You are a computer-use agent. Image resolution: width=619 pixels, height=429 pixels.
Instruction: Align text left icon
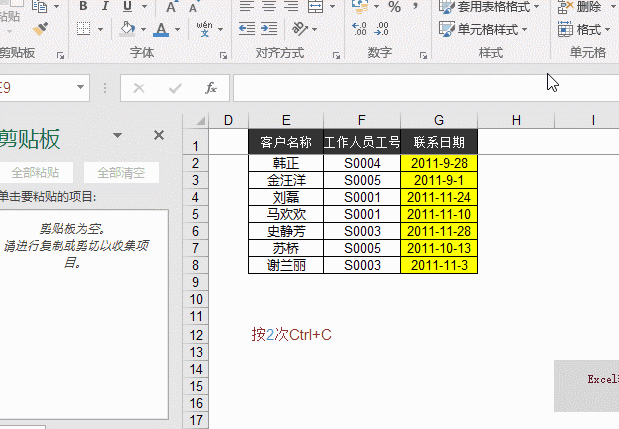(x=247, y=6)
